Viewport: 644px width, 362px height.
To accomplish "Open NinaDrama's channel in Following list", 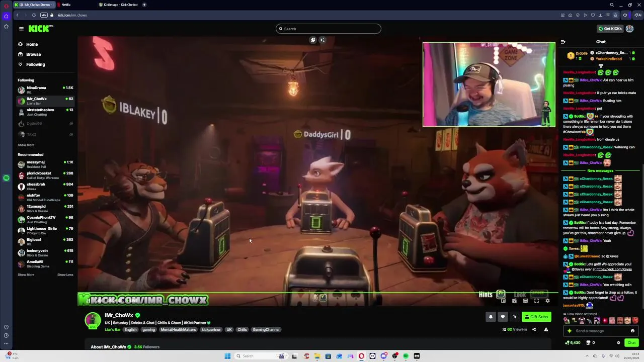I will point(45,89).
